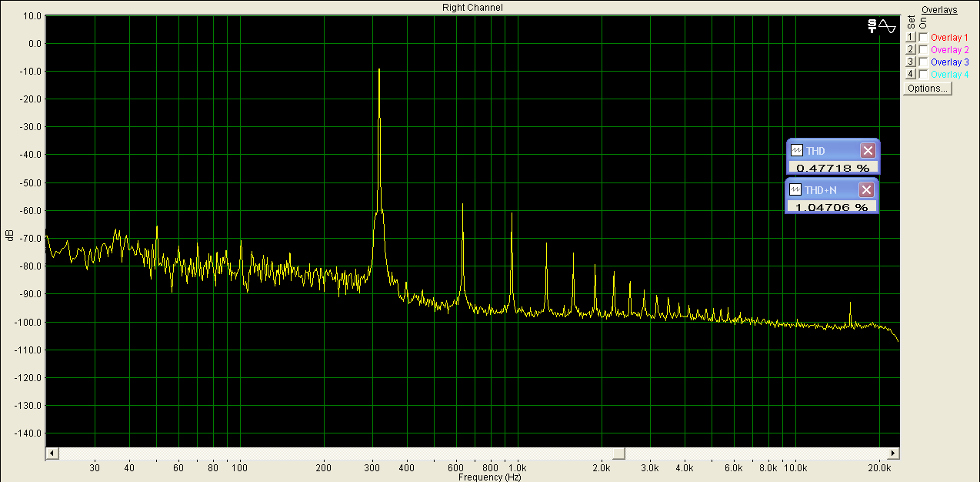Click the sine wave icon on the graph
980x482 pixels.
click(x=887, y=25)
